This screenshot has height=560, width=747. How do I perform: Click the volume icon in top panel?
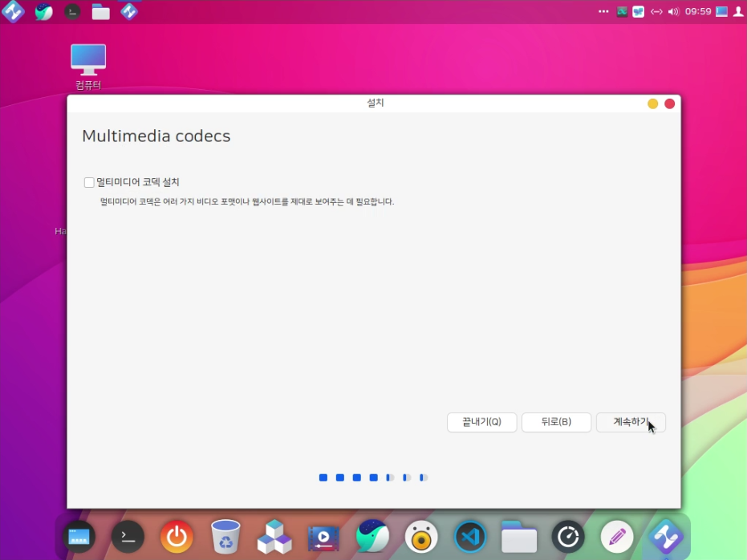point(673,12)
